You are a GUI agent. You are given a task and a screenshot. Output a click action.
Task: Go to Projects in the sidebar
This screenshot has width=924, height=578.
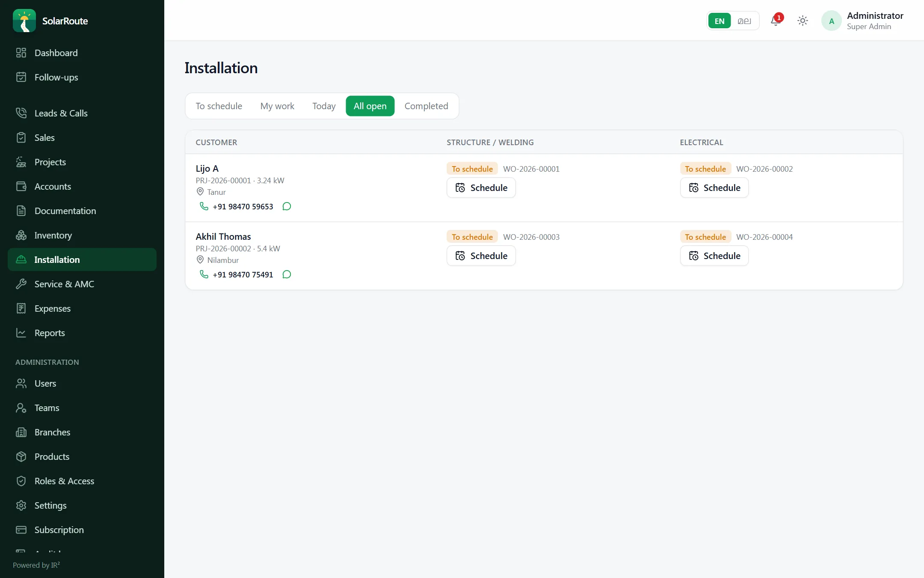tap(82, 162)
